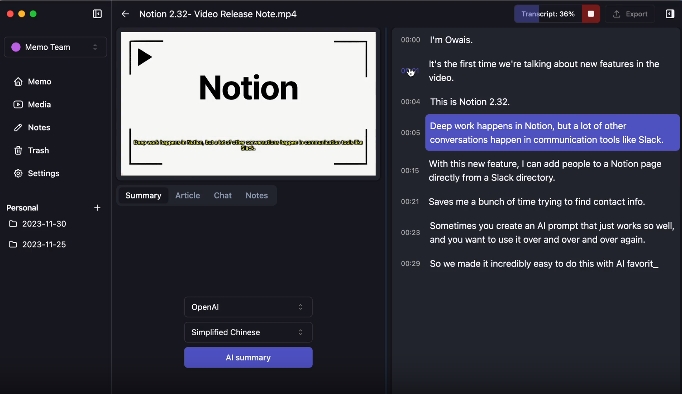This screenshot has height=394, width=682.
Task: Click the AI summary button
Action: point(248,357)
